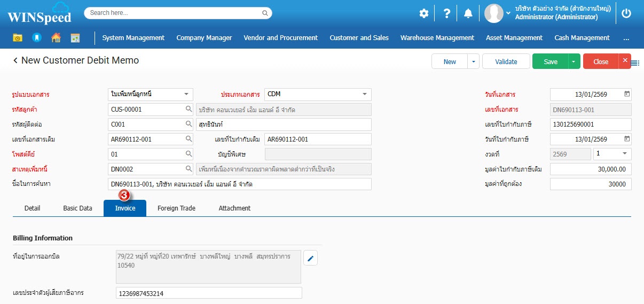Image resolution: width=644 pixels, height=304 pixels.
Task: Click the tax ID number field
Action: click(x=208, y=293)
